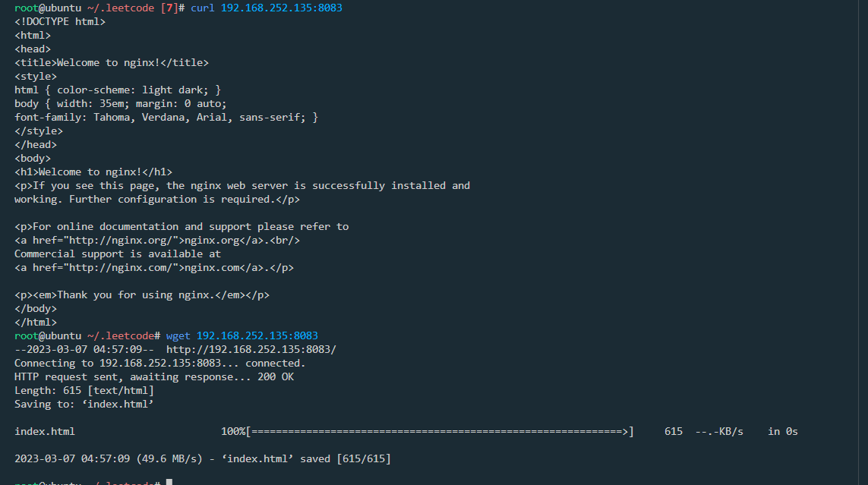Click the 'Thank you for using nginx.' line
868x485 pixels.
pos(142,294)
